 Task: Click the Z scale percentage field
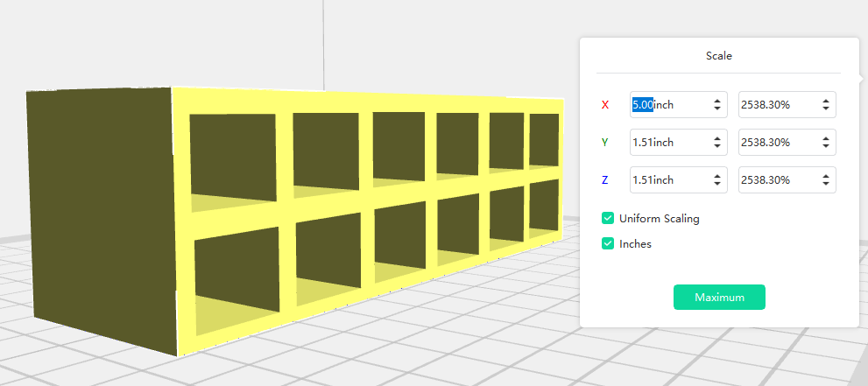pos(787,179)
